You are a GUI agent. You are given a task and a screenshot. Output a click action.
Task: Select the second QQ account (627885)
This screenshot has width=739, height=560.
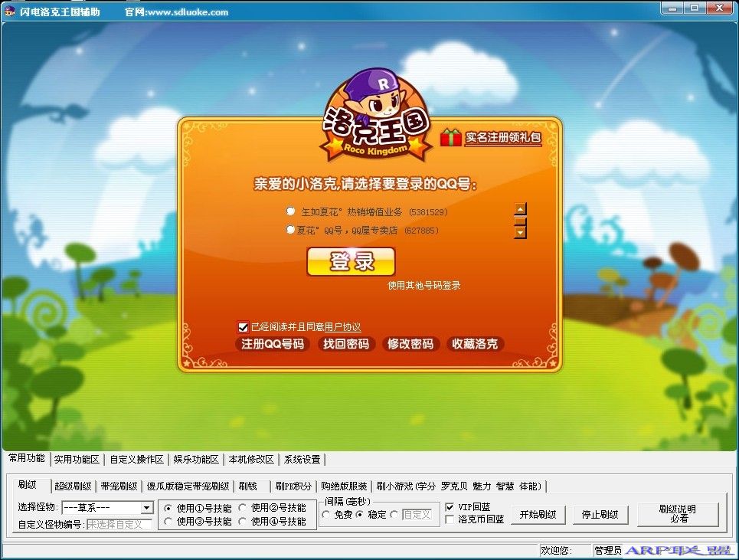290,230
